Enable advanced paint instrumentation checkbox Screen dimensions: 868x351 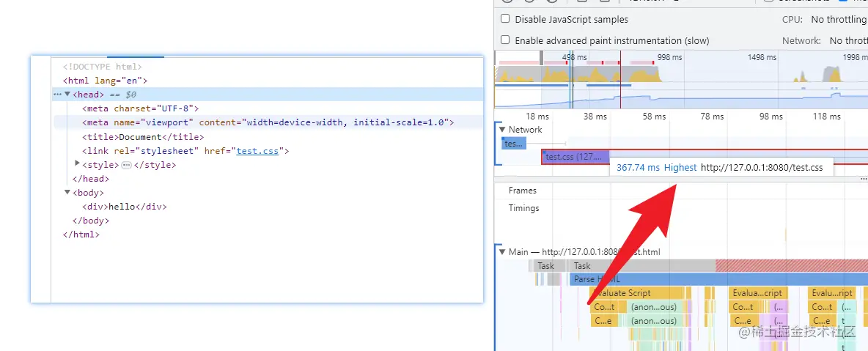click(505, 40)
